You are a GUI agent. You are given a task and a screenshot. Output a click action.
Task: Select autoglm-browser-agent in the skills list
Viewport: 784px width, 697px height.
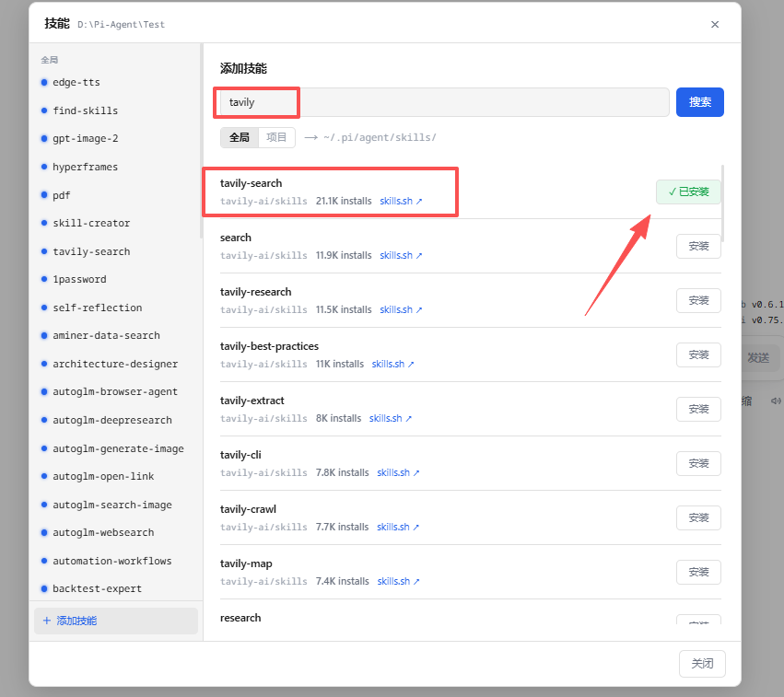115,392
